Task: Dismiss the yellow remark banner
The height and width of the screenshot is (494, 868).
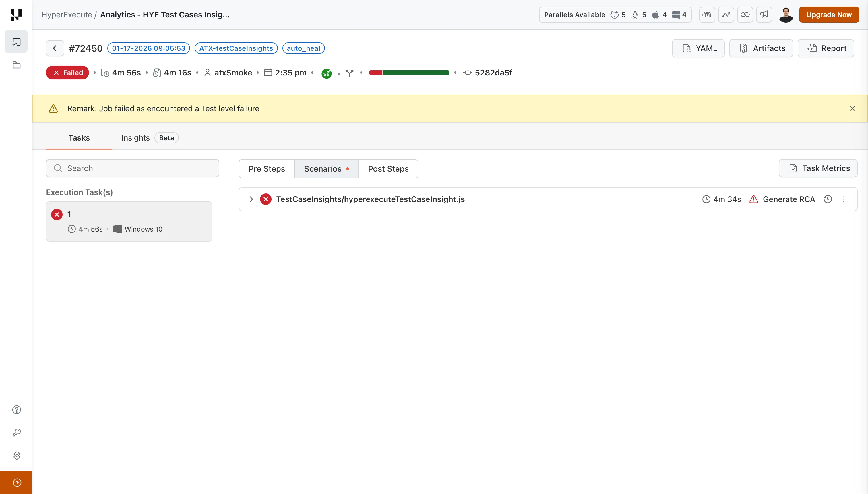Action: (x=852, y=108)
